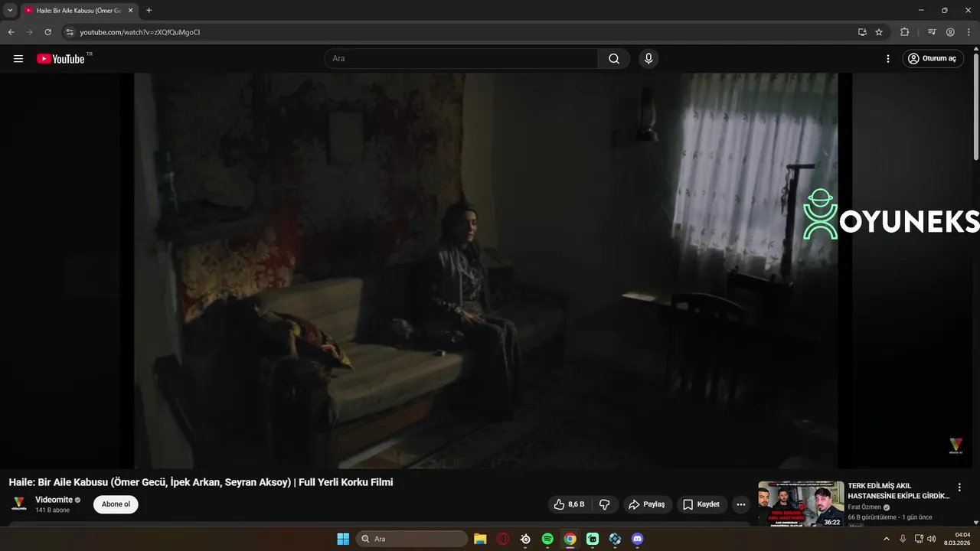
Task: Switch to Chrome in taskbar
Action: point(570,539)
